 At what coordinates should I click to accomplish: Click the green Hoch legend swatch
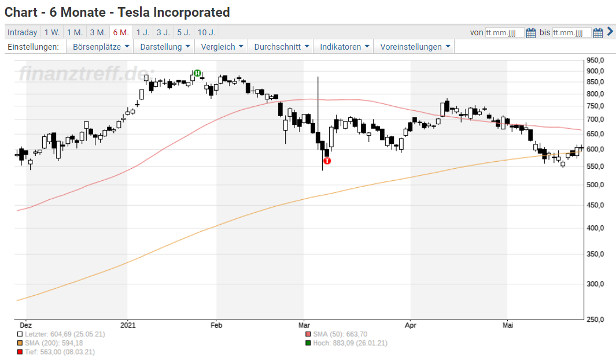[308, 343]
